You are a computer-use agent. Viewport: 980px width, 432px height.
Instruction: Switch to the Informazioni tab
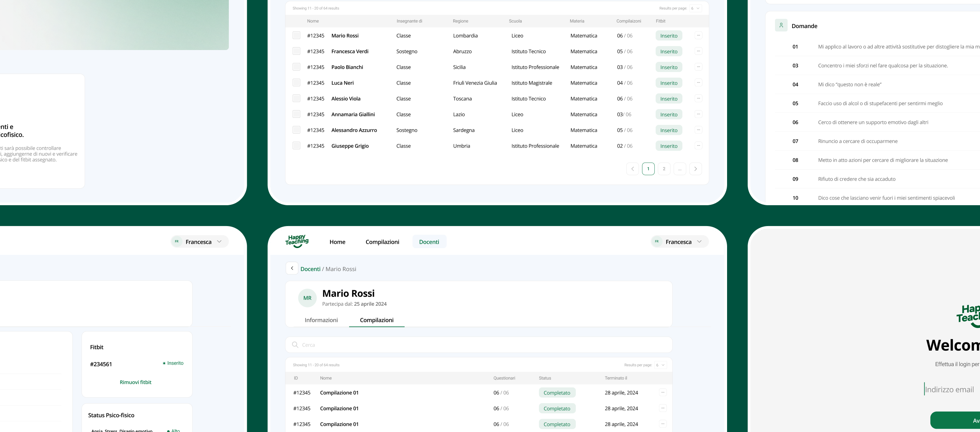tap(321, 320)
